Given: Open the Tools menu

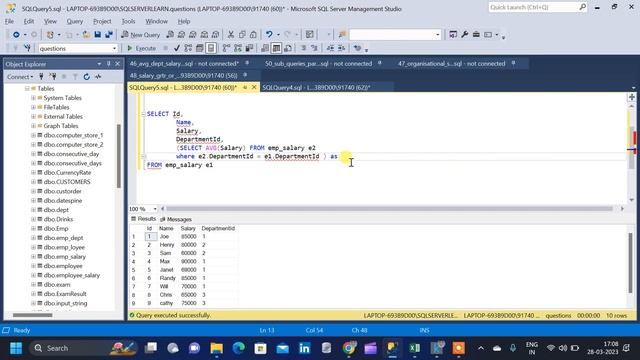Looking at the screenshot, I should click(x=128, y=21).
